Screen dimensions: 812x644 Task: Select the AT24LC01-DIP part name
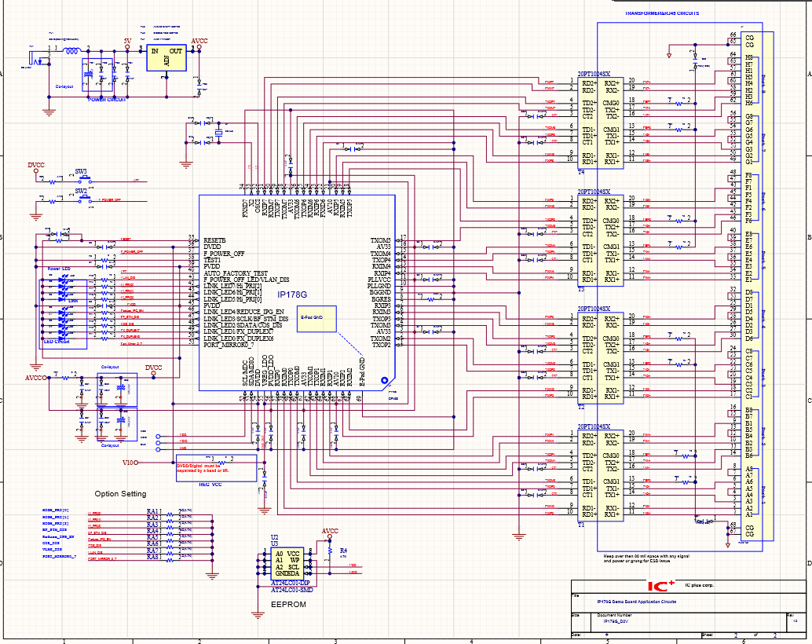[x=290, y=584]
